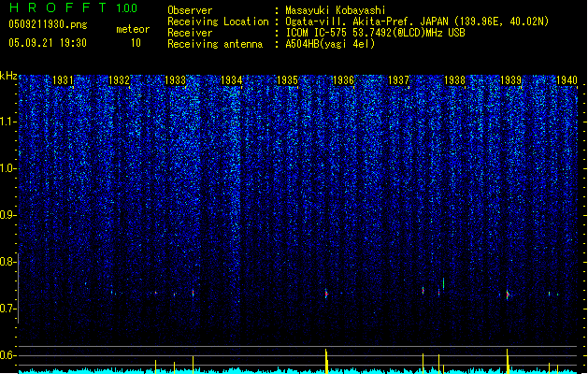Click the date stamp 05.09.21 19:30

(48, 43)
